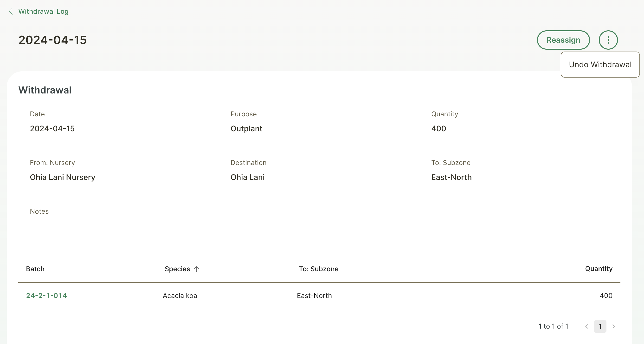The image size is (644, 344).
Task: Sort the table by Batch column
Action: pos(35,269)
